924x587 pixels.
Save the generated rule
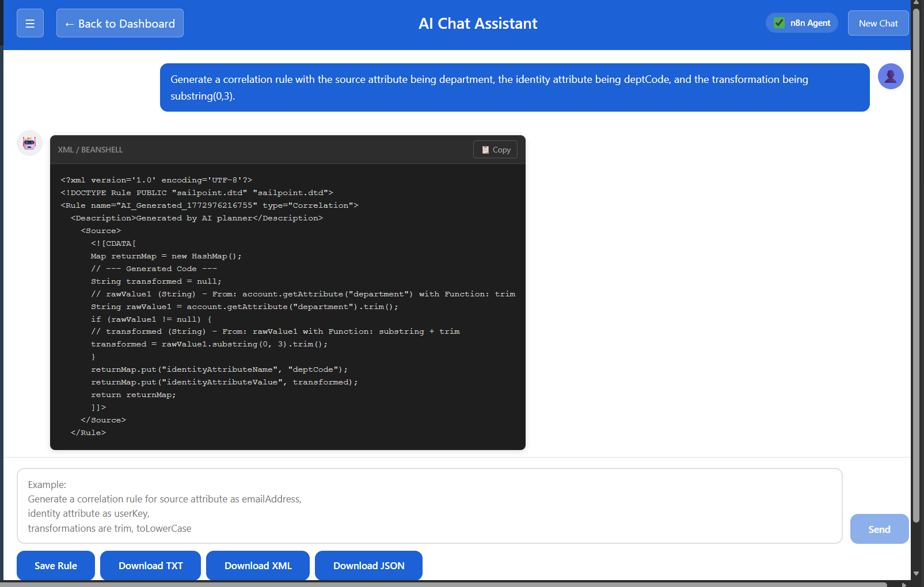coord(56,566)
